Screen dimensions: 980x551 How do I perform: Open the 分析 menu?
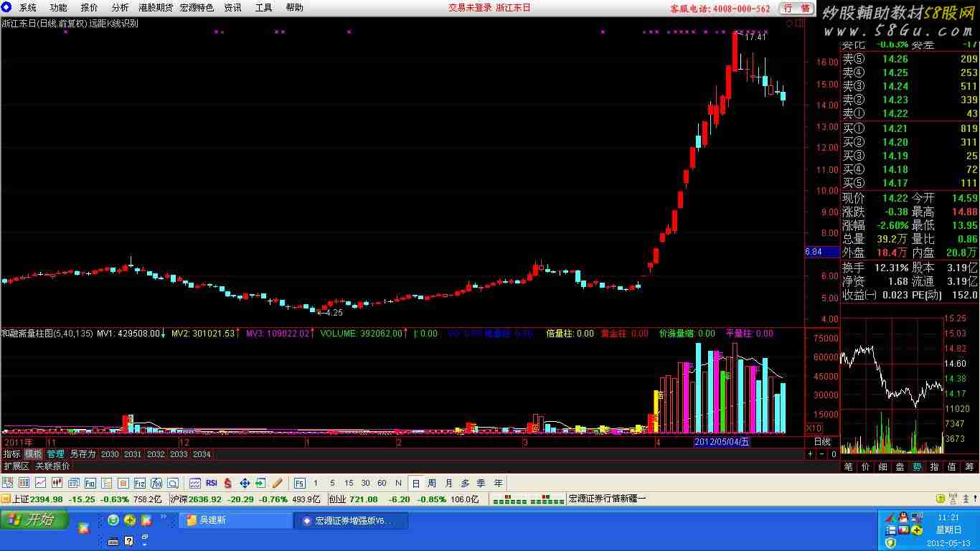click(x=120, y=8)
